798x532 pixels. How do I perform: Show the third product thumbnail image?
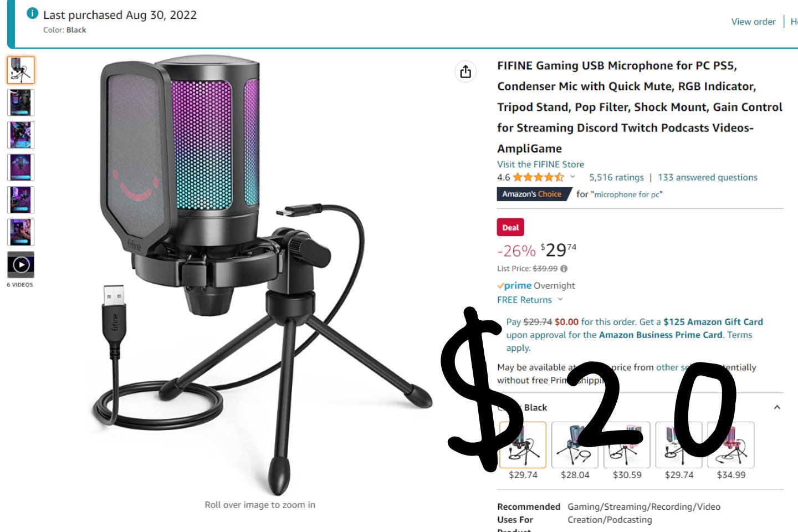[21, 135]
